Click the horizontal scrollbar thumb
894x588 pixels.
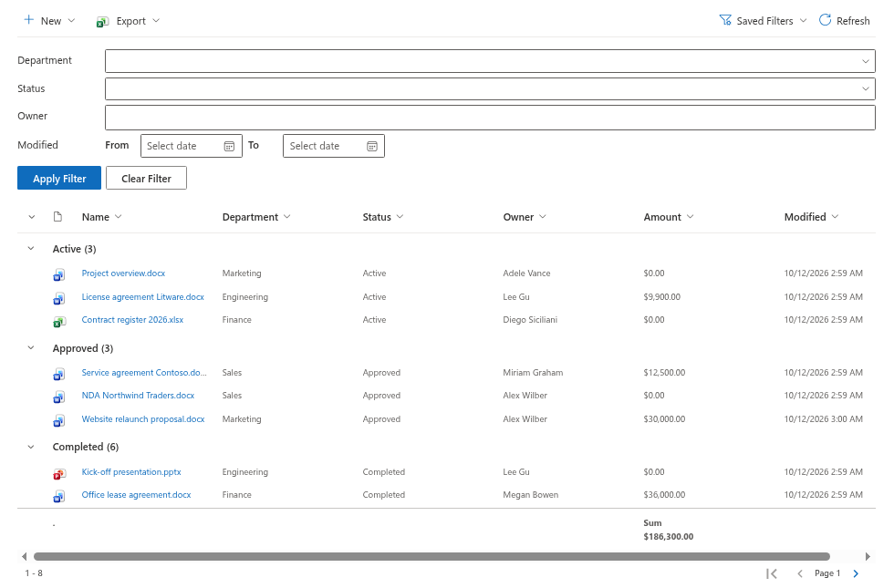tap(431, 556)
